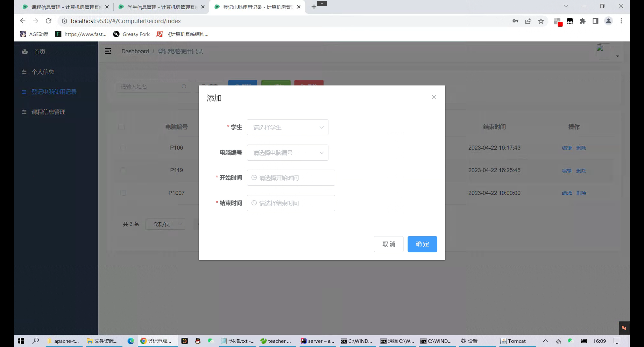Click the clock icon in 结束时间 field

(254, 203)
